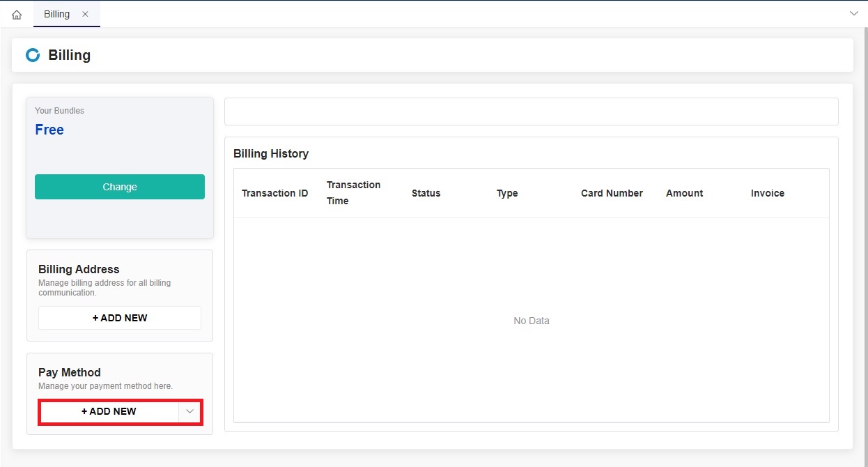Click the Card Number column header
The width and height of the screenshot is (868, 467).
[x=612, y=193]
